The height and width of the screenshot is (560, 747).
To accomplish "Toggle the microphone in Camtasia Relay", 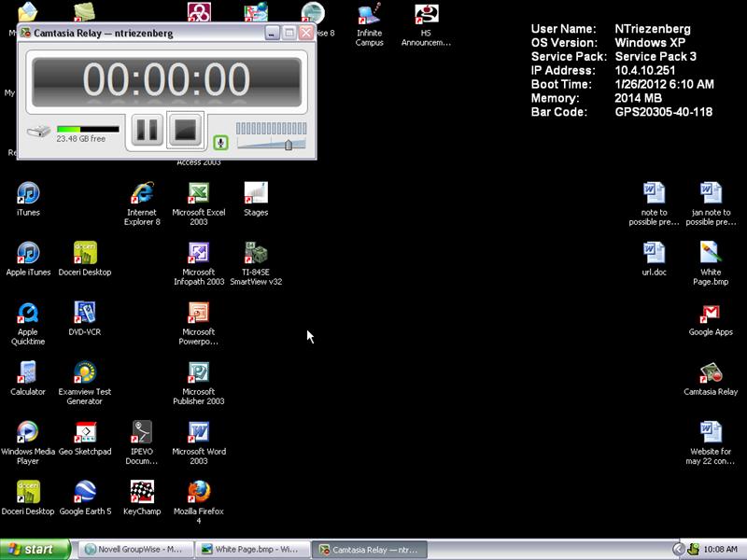I will (220, 143).
